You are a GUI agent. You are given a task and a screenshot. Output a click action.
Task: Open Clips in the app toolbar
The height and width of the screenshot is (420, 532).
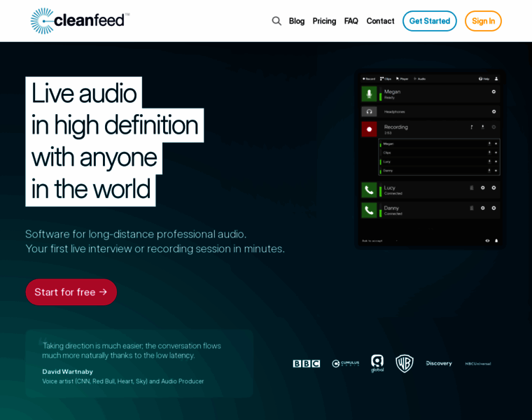[386, 78]
